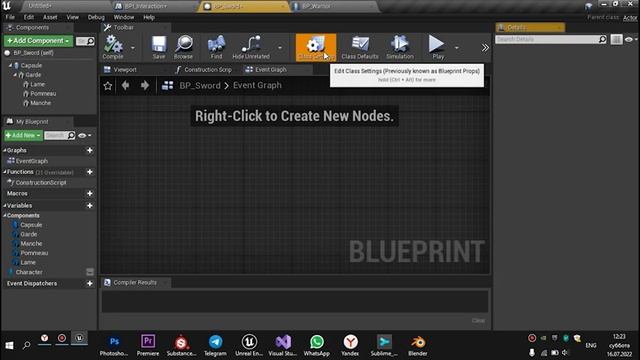Open the File menu
The height and width of the screenshot is (360, 640).
[x=10, y=17]
